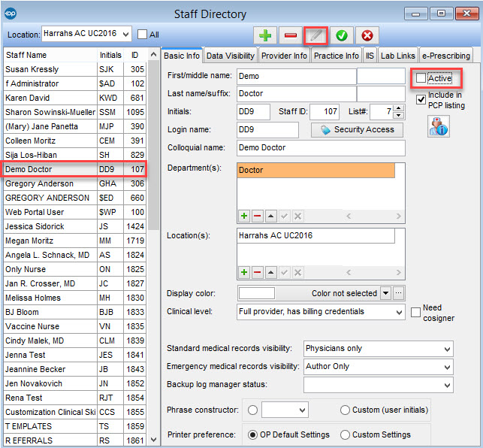
Task: Remove location with red minus
Action: pos(257,272)
